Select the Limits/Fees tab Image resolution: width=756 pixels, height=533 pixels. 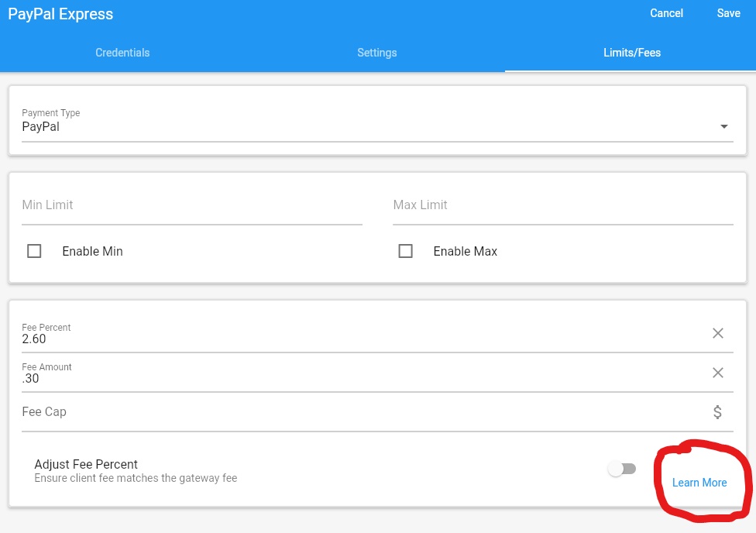pos(631,53)
